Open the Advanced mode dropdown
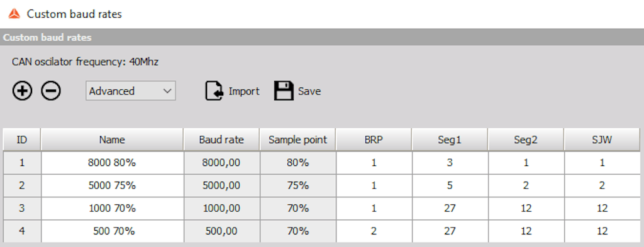 coord(131,91)
